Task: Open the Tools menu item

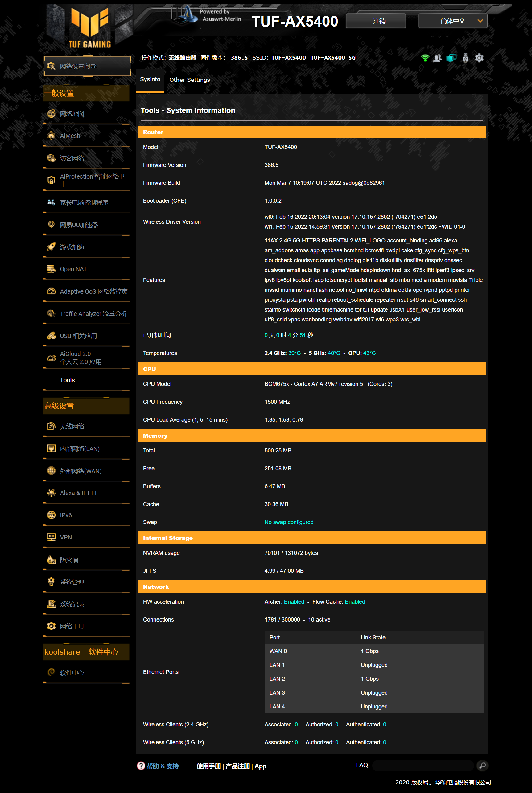Action: coord(67,380)
